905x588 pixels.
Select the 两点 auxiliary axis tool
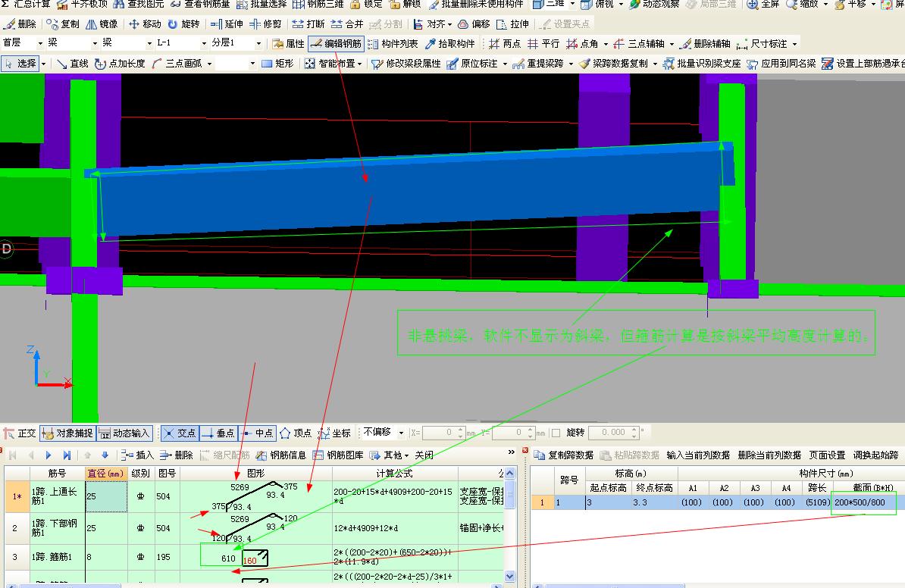(x=505, y=44)
